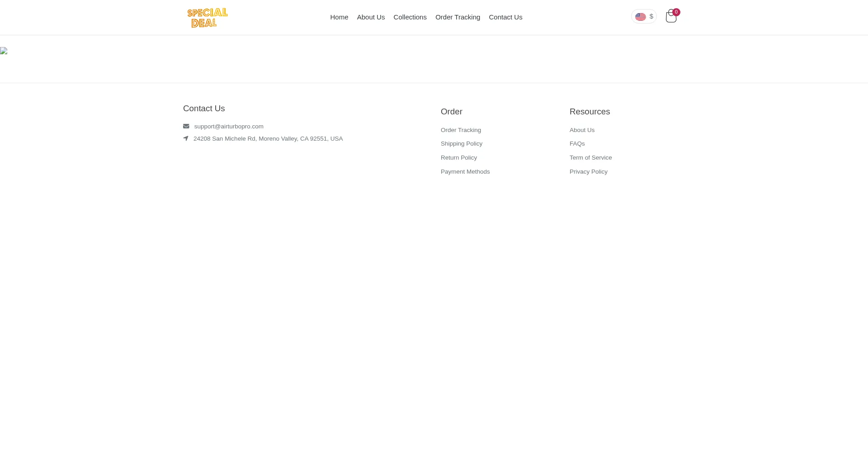Image resolution: width=868 pixels, height=449 pixels.
Task: Open the Payment Methods footer link
Action: coord(465,172)
